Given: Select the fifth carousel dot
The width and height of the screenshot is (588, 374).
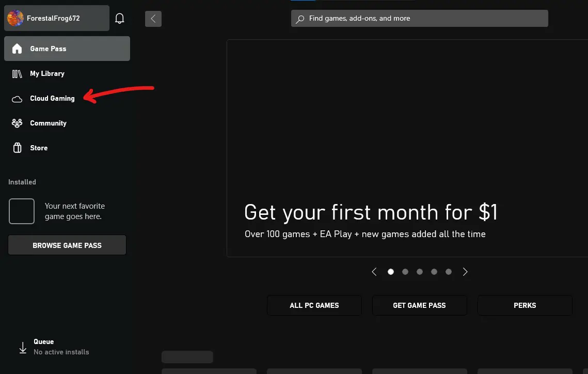Looking at the screenshot, I should 449,272.
